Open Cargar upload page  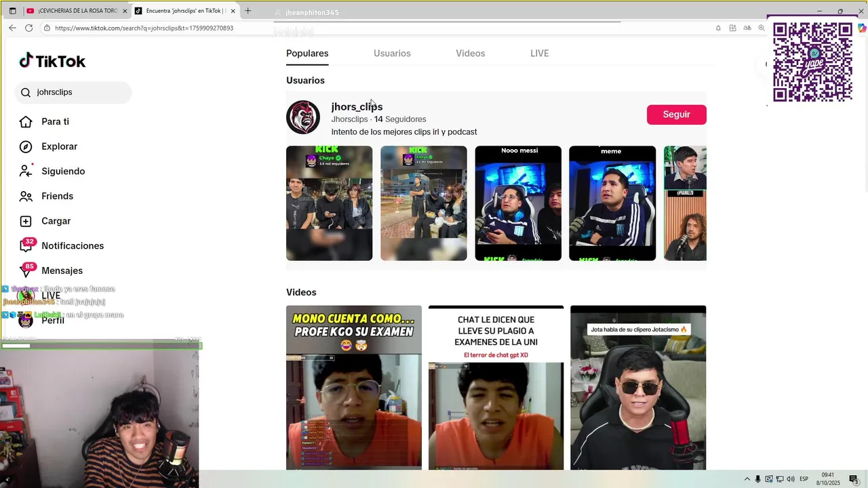[56, 221]
